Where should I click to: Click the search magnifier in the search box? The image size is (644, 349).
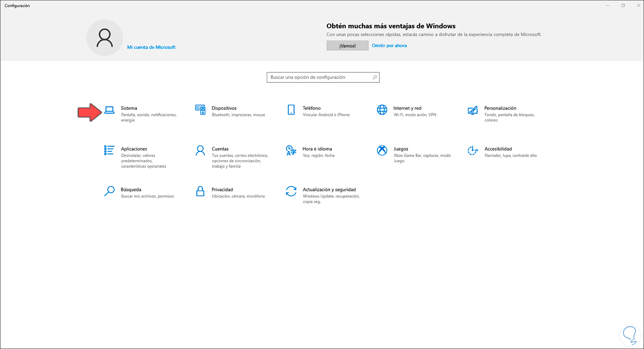click(x=375, y=77)
